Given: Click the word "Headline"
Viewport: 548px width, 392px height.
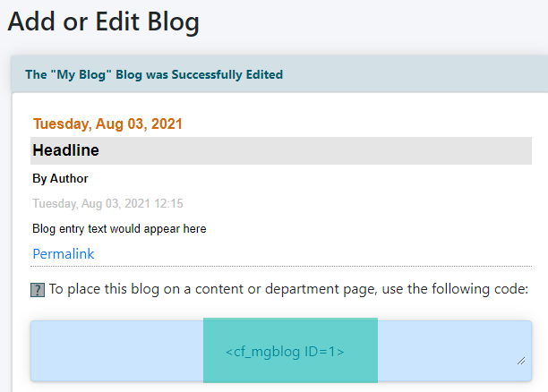Looking at the screenshot, I should pyautogui.click(x=65, y=150).
